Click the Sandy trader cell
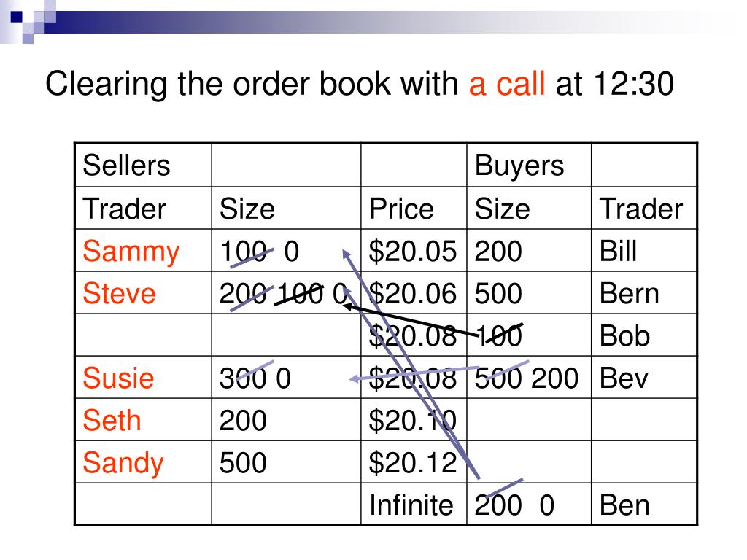Screen dimensions: 747x560 click(144, 462)
